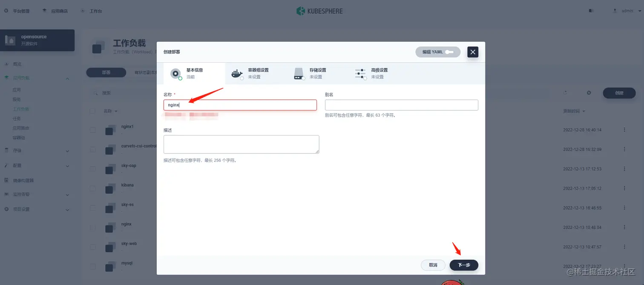Select the 容器组设置 step tab

pos(256,73)
